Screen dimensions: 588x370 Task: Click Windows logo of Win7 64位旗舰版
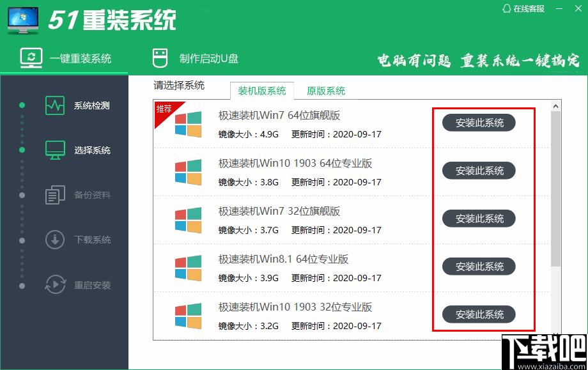pyautogui.click(x=189, y=124)
